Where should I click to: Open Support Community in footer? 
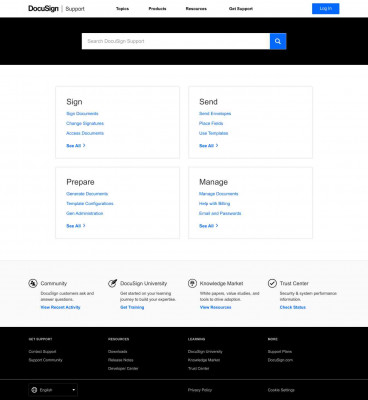46,360
